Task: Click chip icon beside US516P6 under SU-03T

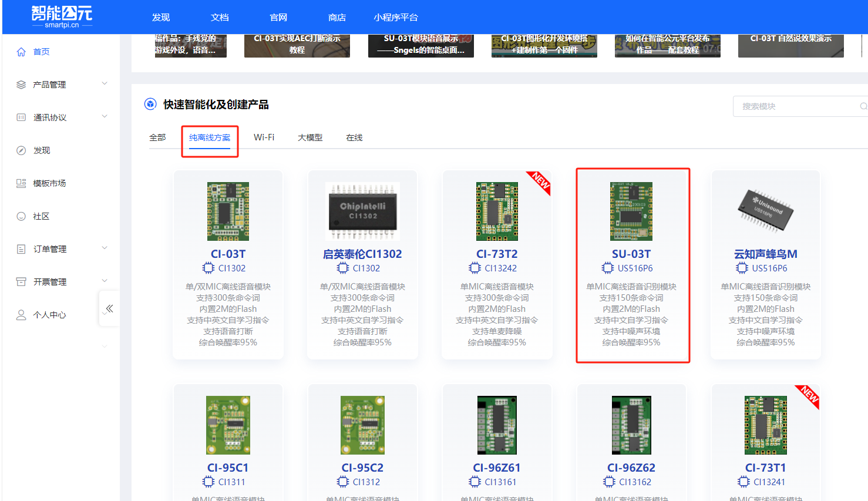Action: [x=608, y=268]
